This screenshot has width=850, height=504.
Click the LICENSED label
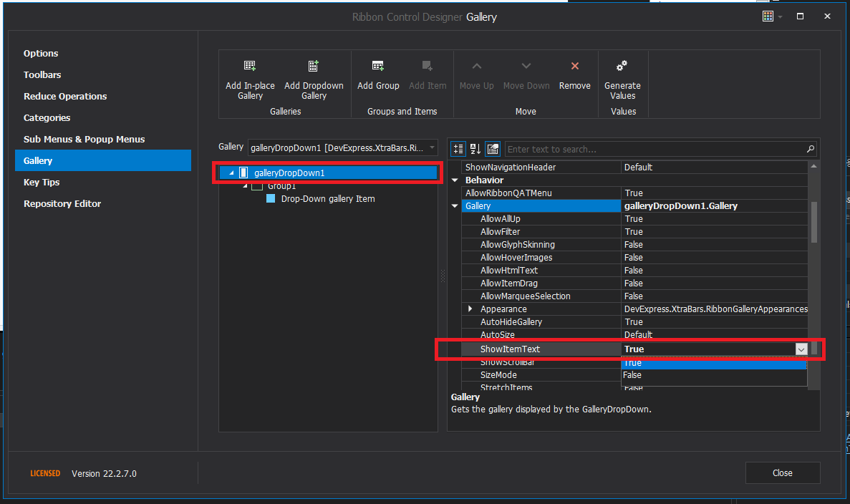[x=45, y=474]
